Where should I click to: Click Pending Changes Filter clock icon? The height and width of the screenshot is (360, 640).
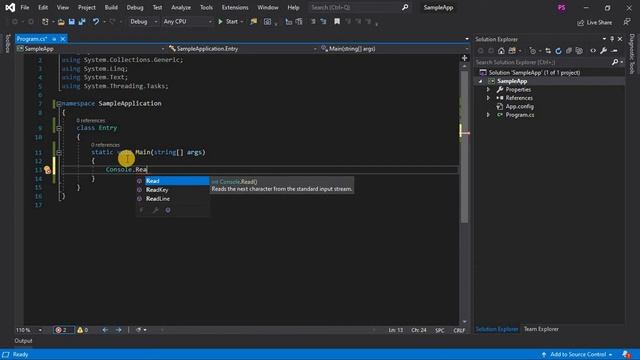point(532,51)
